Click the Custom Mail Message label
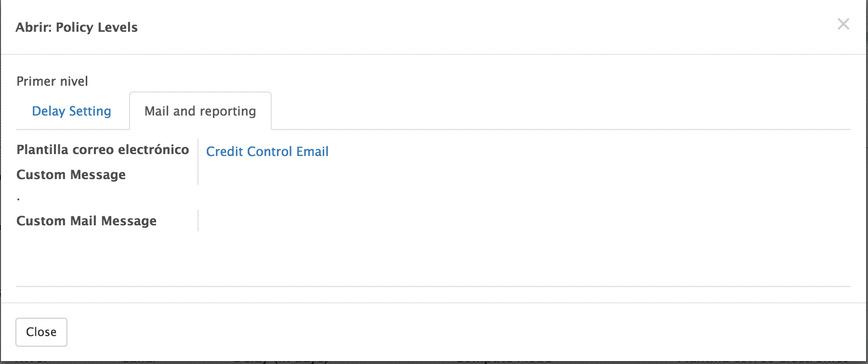 click(86, 221)
